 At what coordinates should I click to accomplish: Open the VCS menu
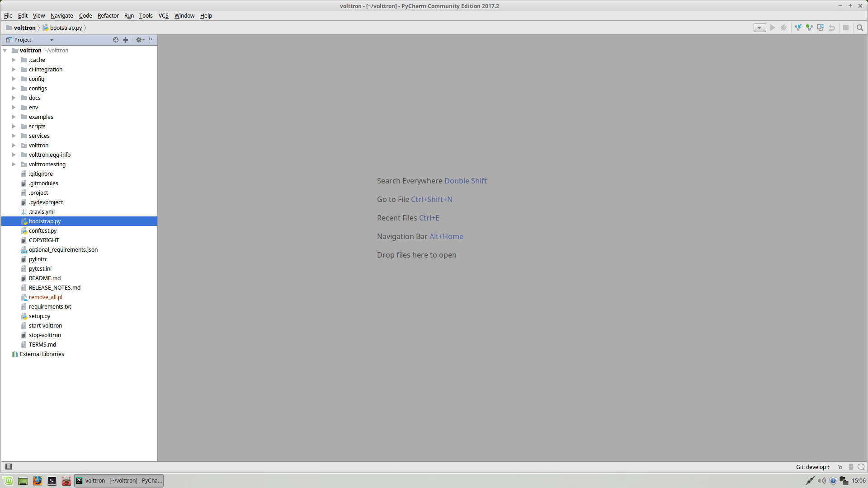164,16
